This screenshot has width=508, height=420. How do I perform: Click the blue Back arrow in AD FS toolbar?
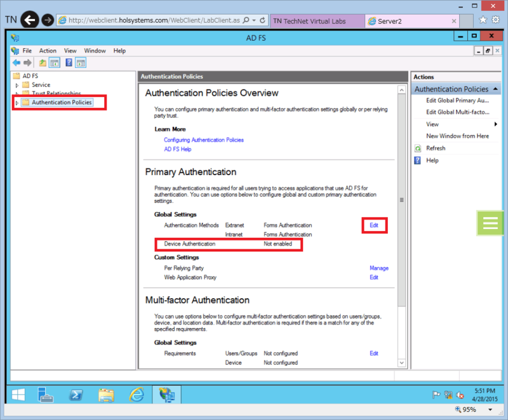17,62
